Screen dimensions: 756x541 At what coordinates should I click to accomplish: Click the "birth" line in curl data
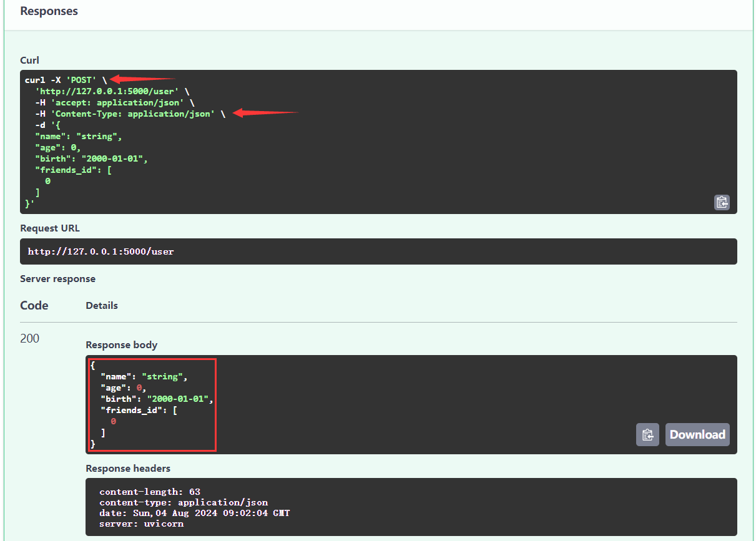pos(91,158)
